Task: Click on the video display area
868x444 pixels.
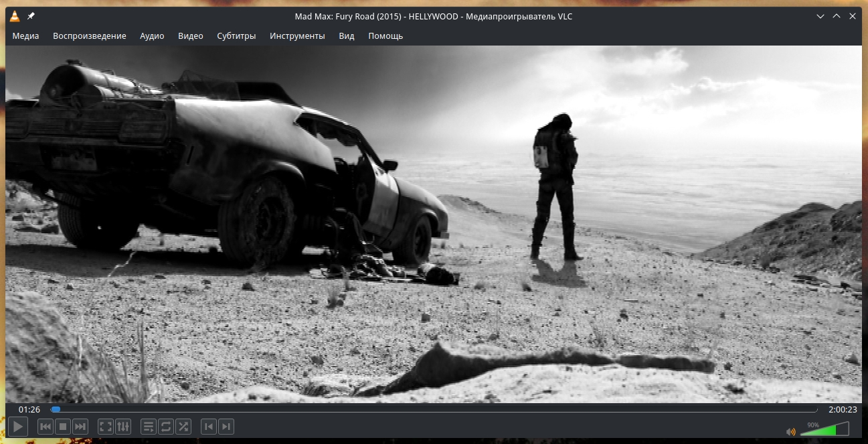Action: [x=434, y=224]
